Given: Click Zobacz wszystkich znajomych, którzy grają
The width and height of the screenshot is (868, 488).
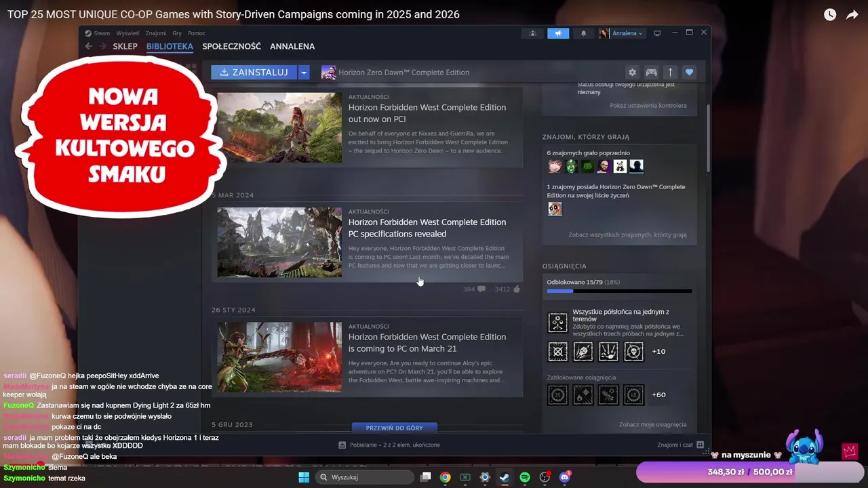Looking at the screenshot, I should 627,235.
